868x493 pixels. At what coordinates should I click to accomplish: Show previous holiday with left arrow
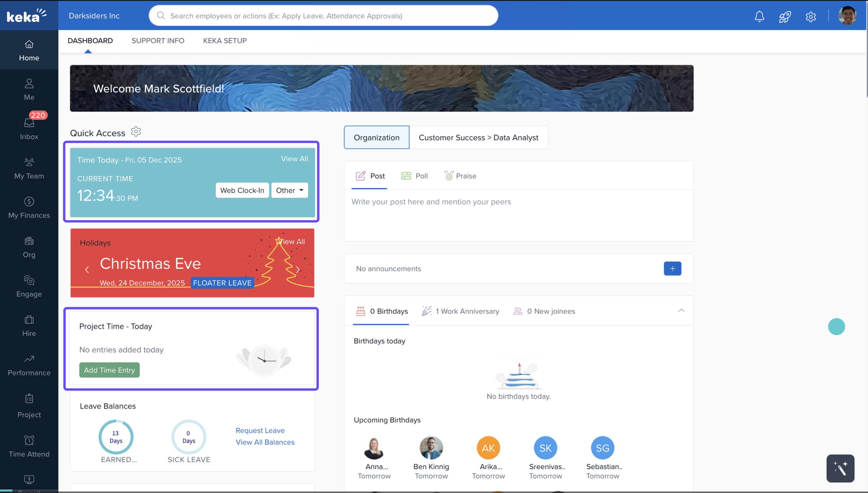click(x=87, y=270)
